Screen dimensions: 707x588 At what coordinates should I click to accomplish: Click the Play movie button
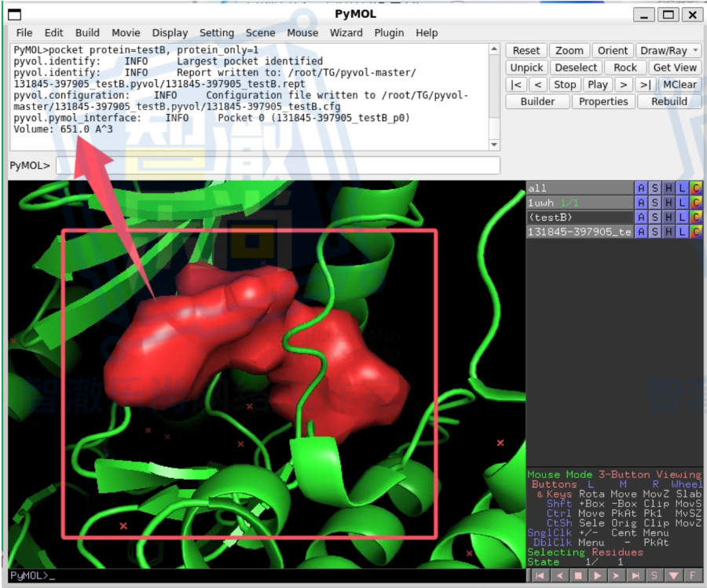[x=598, y=85]
